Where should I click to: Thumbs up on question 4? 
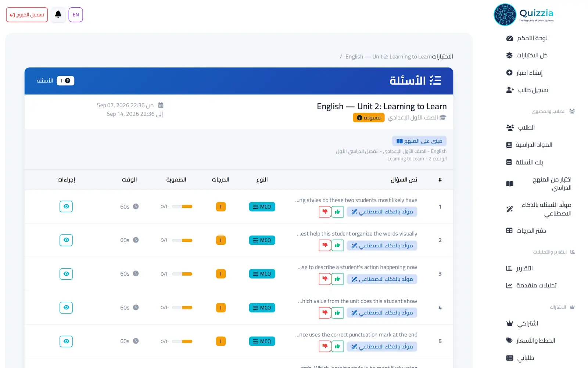(337, 313)
